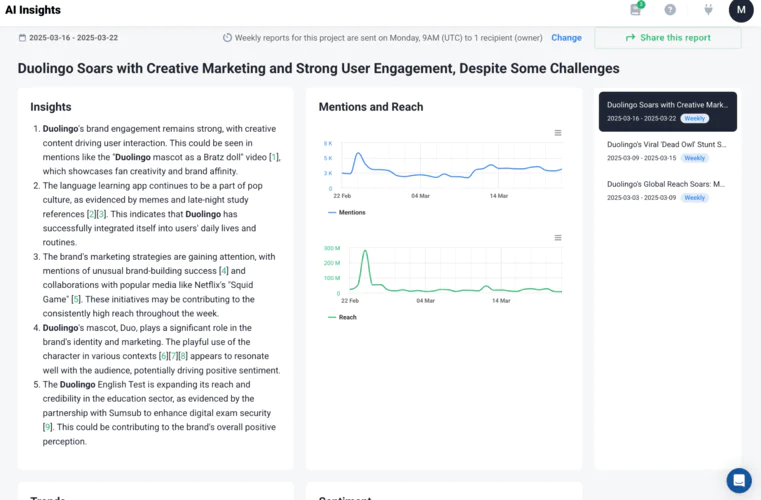The image size is (761, 500).
Task: Click the AI Insights page title
Action: point(33,10)
